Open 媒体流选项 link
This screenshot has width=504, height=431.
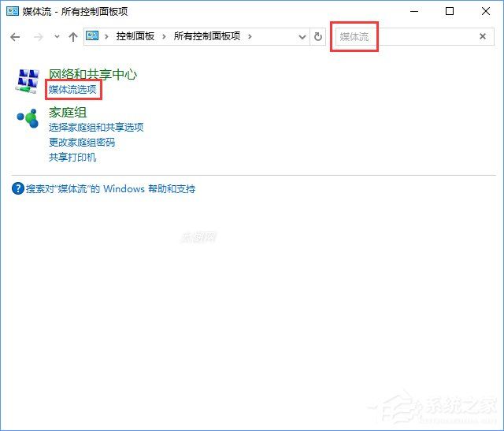(72, 89)
